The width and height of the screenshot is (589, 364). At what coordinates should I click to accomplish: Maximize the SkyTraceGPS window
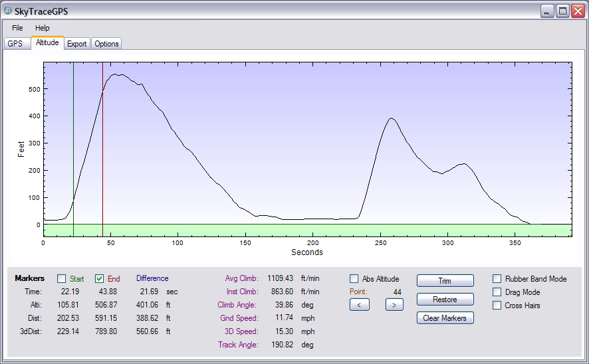point(562,11)
